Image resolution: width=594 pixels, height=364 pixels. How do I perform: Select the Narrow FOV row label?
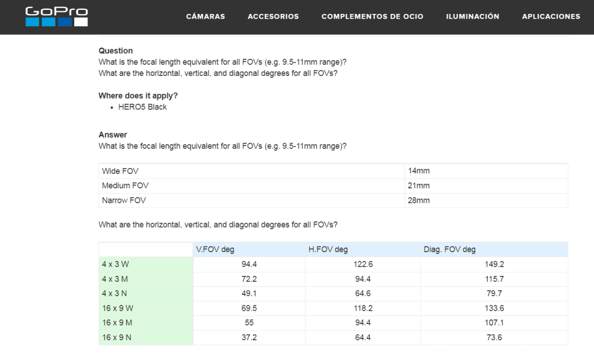coord(124,201)
